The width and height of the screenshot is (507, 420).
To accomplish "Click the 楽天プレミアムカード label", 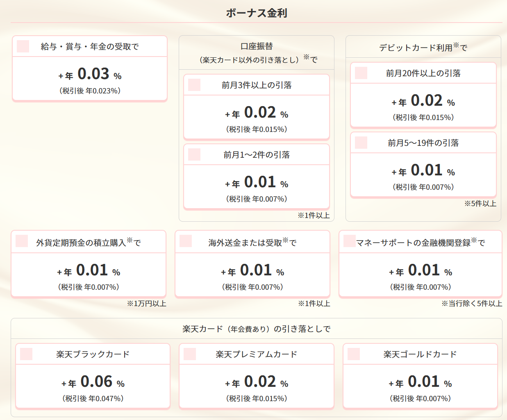I will (257, 354).
